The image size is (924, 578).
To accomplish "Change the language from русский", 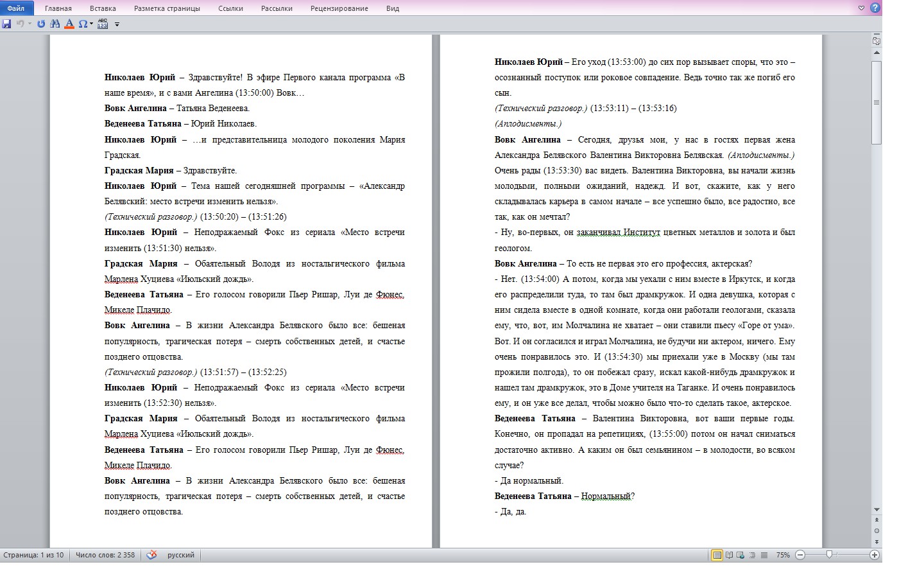I will click(x=181, y=555).
